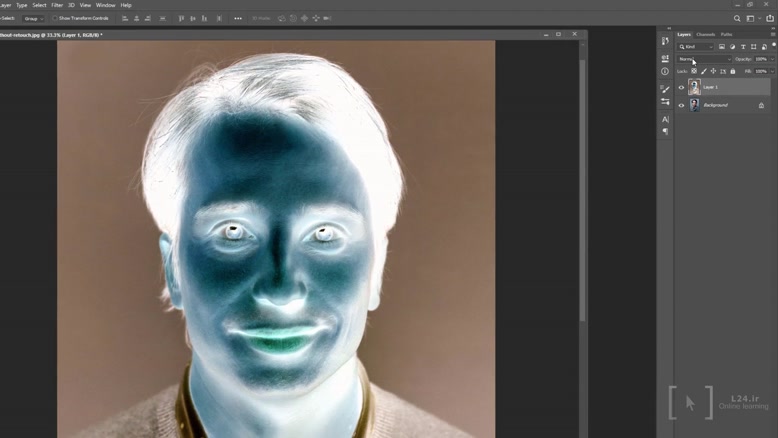Click the more align options ellipsis button
Viewport: 778px width, 438px height.
[x=237, y=18]
